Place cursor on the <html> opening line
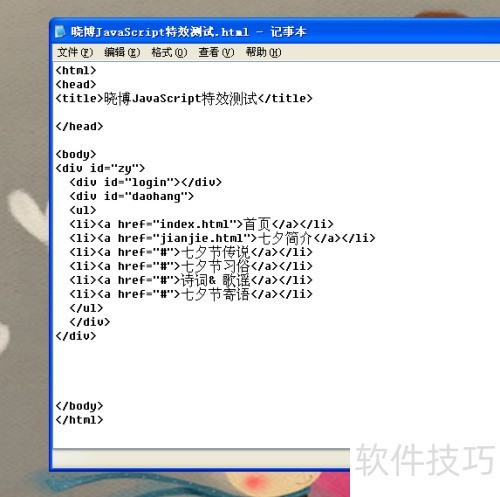This screenshot has width=500, height=497. click(x=76, y=70)
